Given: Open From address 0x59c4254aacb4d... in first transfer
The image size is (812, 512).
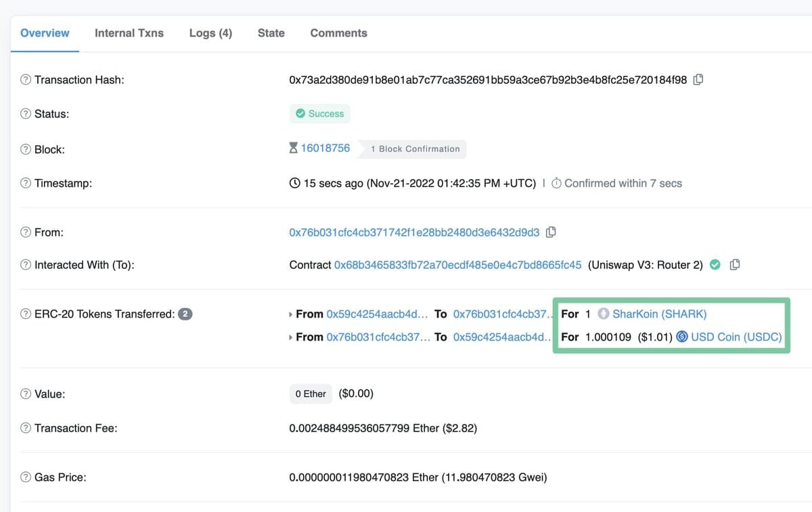Looking at the screenshot, I should click(377, 314).
